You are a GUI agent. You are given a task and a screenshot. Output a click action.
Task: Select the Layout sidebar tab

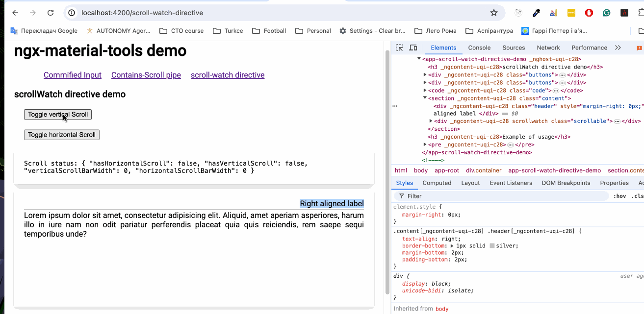tap(470, 183)
